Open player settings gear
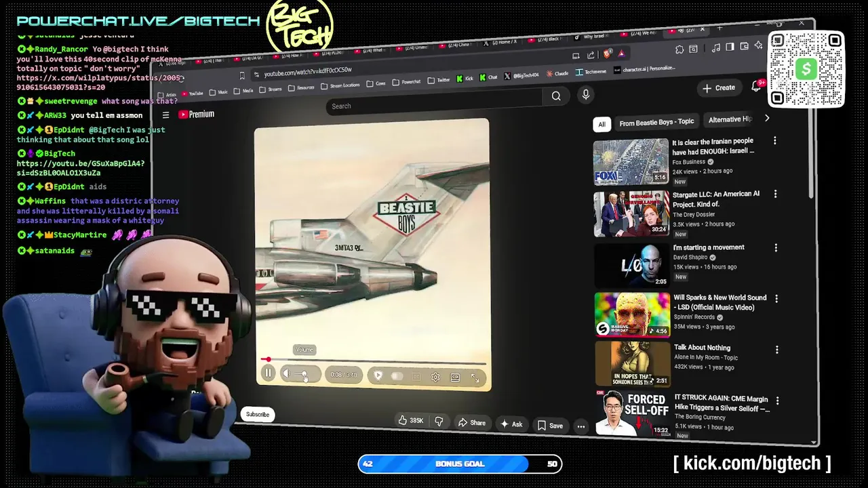Viewport: 868px width, 488px height. pyautogui.click(x=435, y=378)
